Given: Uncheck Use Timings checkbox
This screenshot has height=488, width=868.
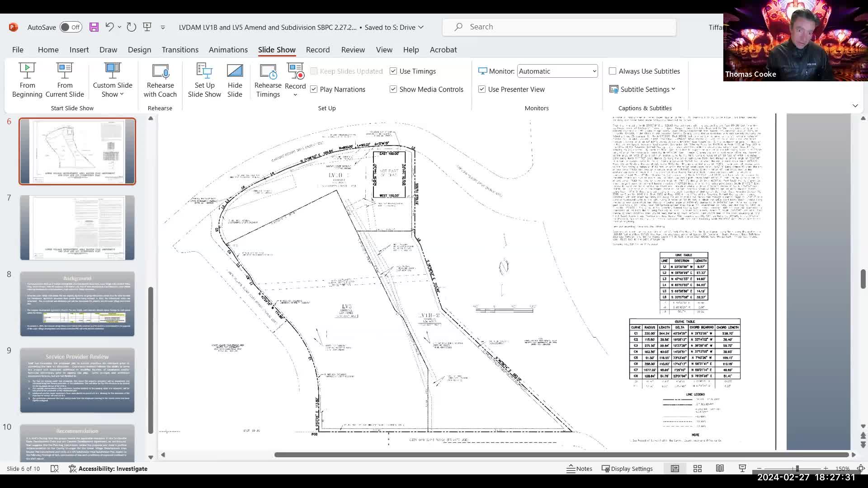Looking at the screenshot, I should pos(393,71).
